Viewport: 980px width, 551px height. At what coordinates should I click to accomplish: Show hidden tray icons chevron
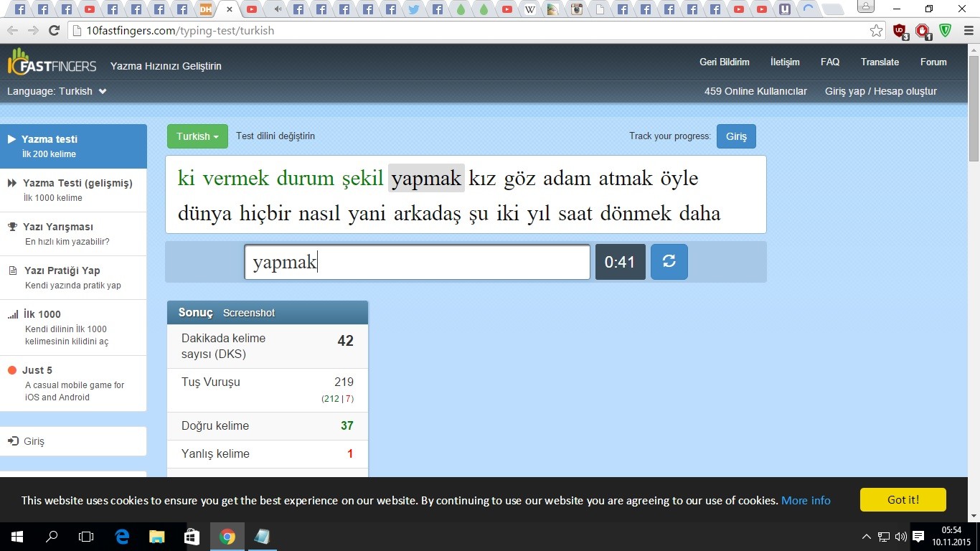click(867, 536)
